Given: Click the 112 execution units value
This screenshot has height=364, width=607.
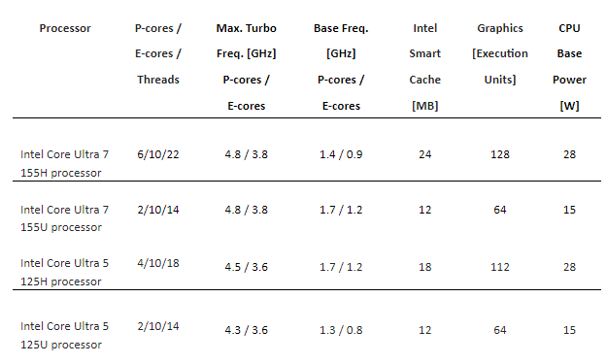Looking at the screenshot, I should pos(500,267).
